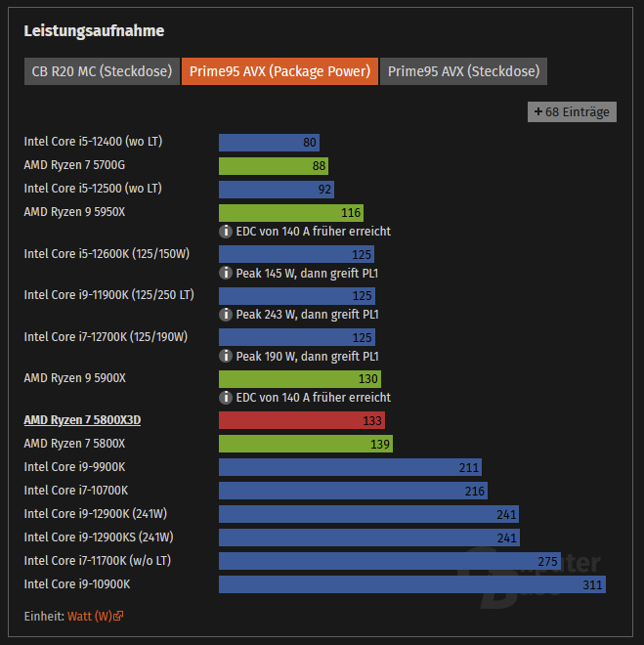Click the Einheit: label
Viewport: 644px width, 645px height.
click(x=44, y=617)
